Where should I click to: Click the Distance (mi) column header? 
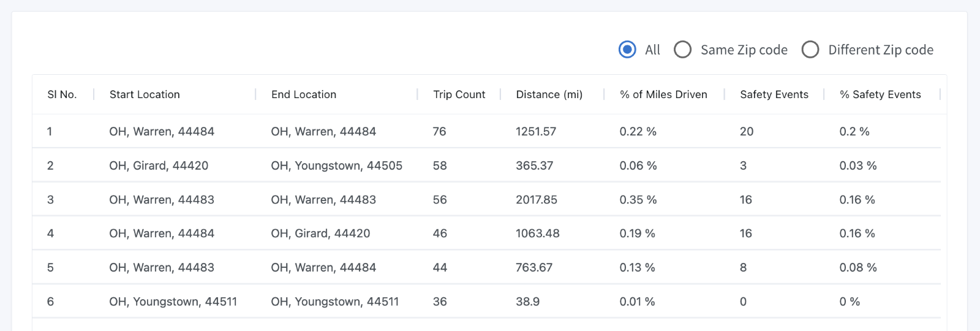pos(549,94)
